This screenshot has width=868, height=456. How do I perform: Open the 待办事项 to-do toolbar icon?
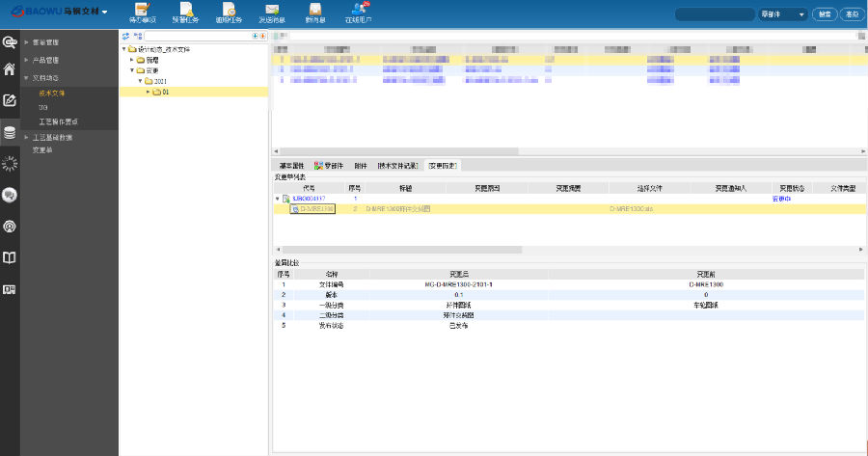[x=141, y=11]
